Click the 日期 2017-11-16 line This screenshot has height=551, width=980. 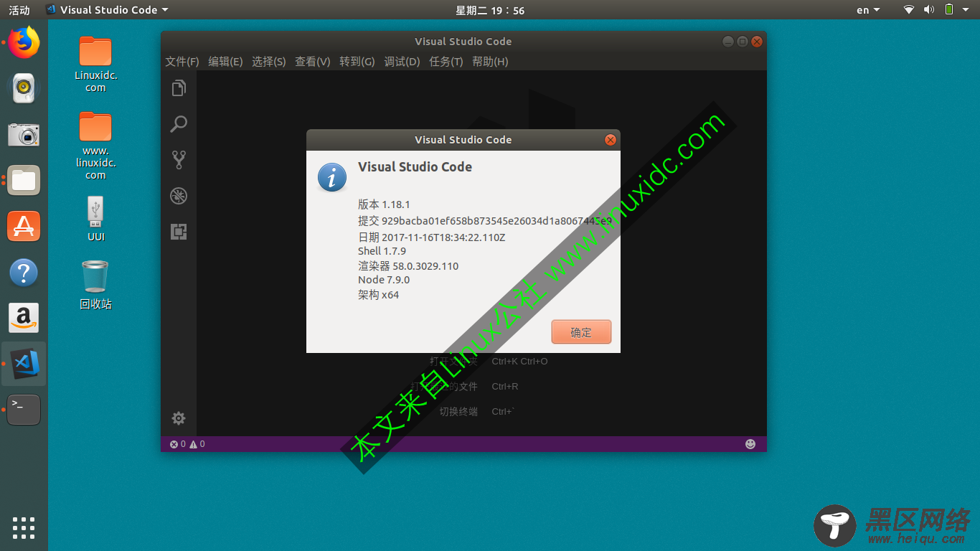point(432,237)
